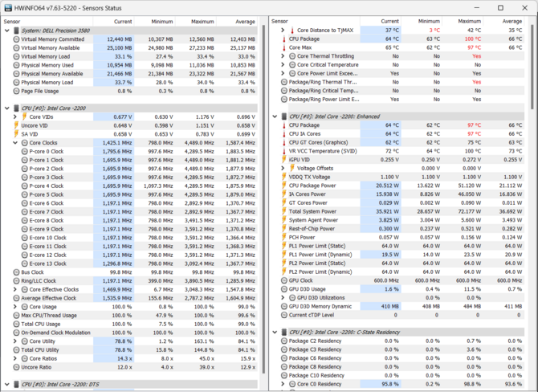Click the PL1 Power Limit (Dynamic) icon
The image size is (538, 392).
(x=284, y=255)
